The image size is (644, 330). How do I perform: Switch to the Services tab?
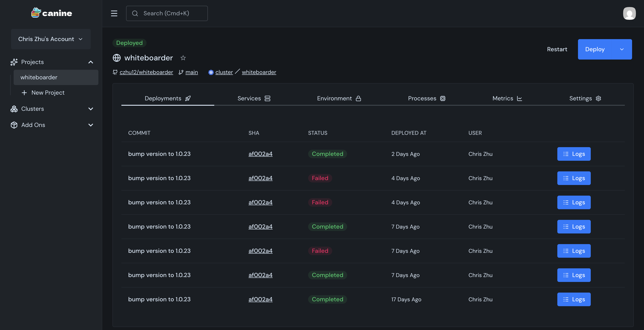253,98
